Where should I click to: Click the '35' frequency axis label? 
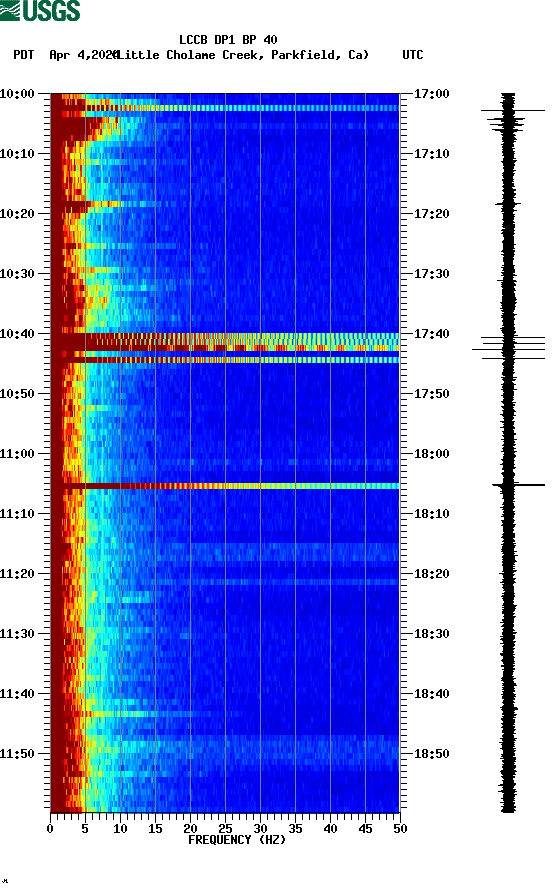pyautogui.click(x=295, y=829)
